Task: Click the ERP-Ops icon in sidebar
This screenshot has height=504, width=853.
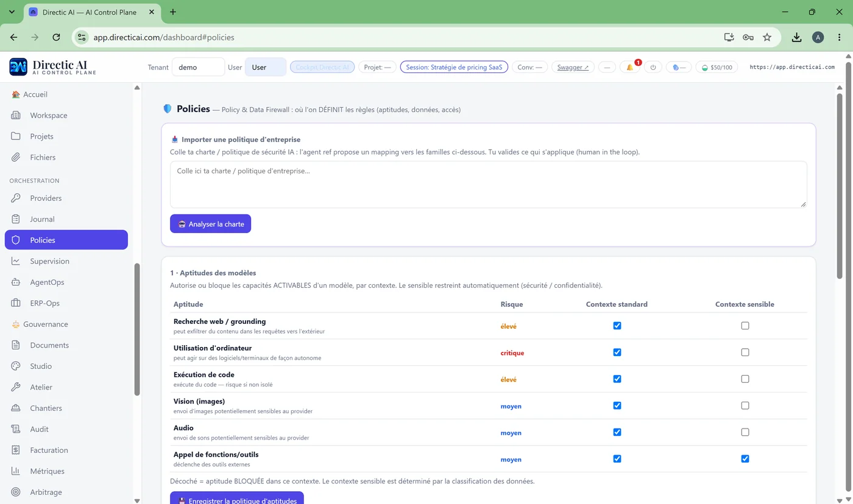Action: point(16,303)
